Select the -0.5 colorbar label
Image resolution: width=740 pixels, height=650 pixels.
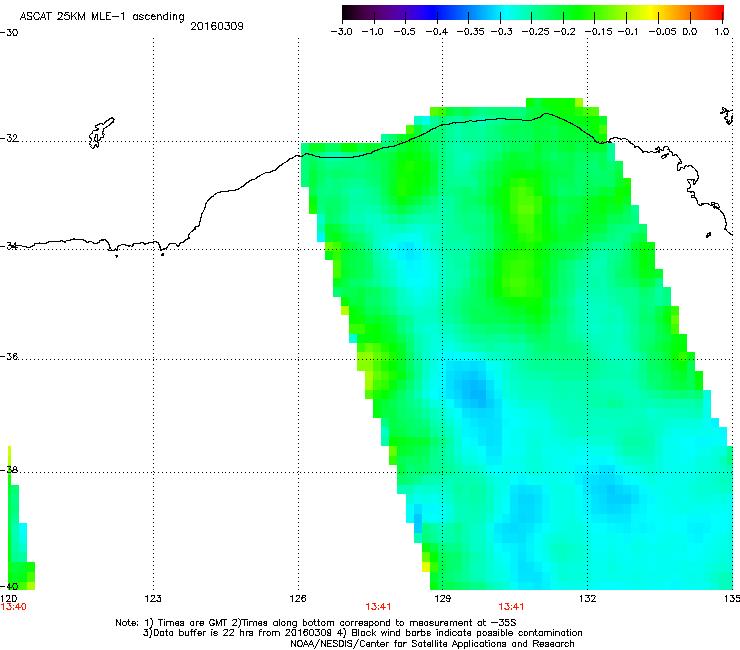tap(404, 32)
